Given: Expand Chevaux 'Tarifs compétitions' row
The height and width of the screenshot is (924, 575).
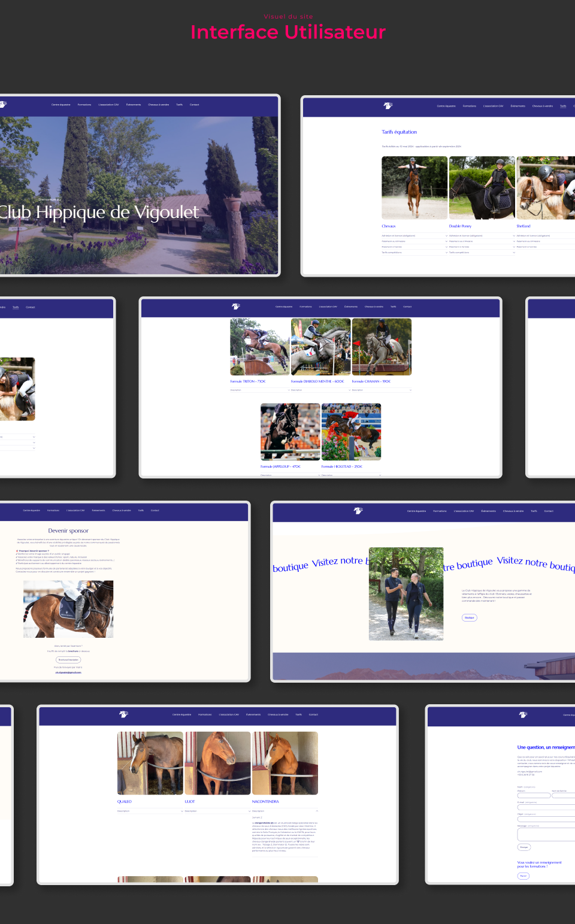Looking at the screenshot, I should tap(414, 252).
